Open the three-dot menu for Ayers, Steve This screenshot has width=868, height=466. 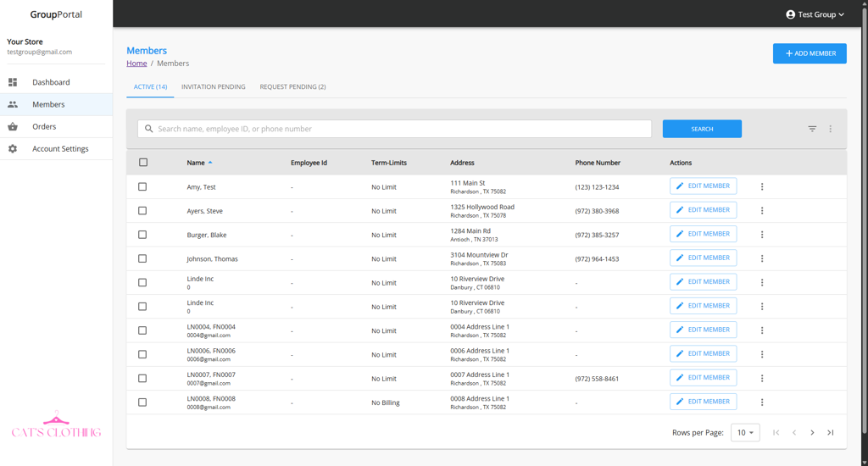pyautogui.click(x=762, y=211)
